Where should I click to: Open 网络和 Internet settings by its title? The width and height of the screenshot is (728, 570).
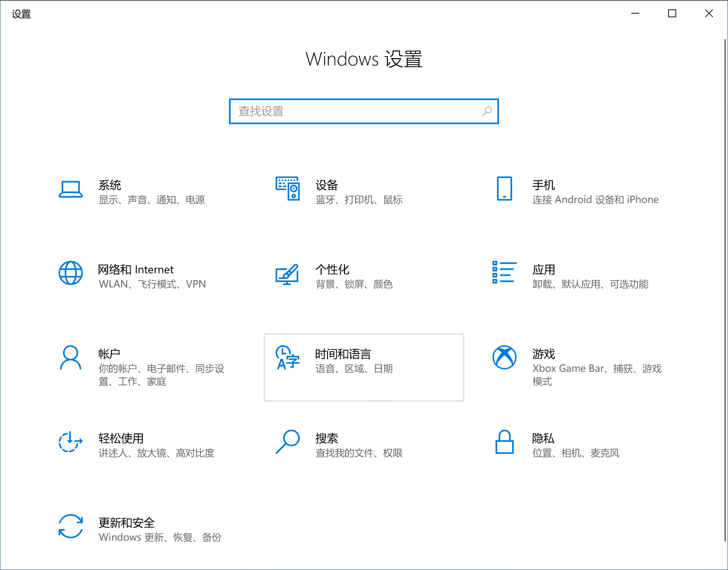click(x=136, y=269)
